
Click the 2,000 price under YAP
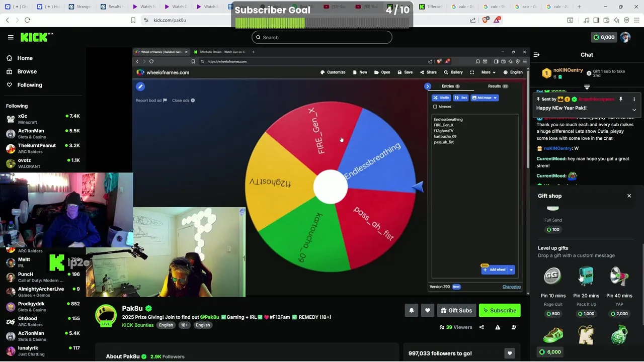(619, 314)
